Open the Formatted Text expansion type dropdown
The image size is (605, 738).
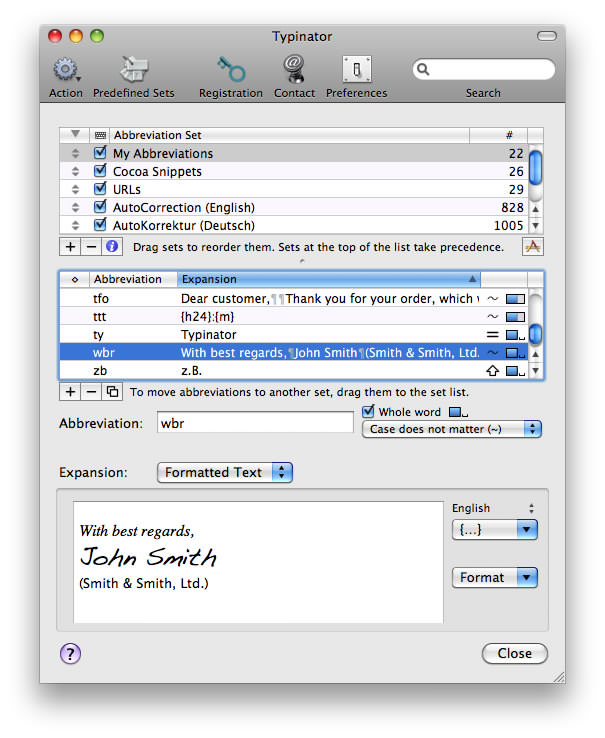click(224, 472)
